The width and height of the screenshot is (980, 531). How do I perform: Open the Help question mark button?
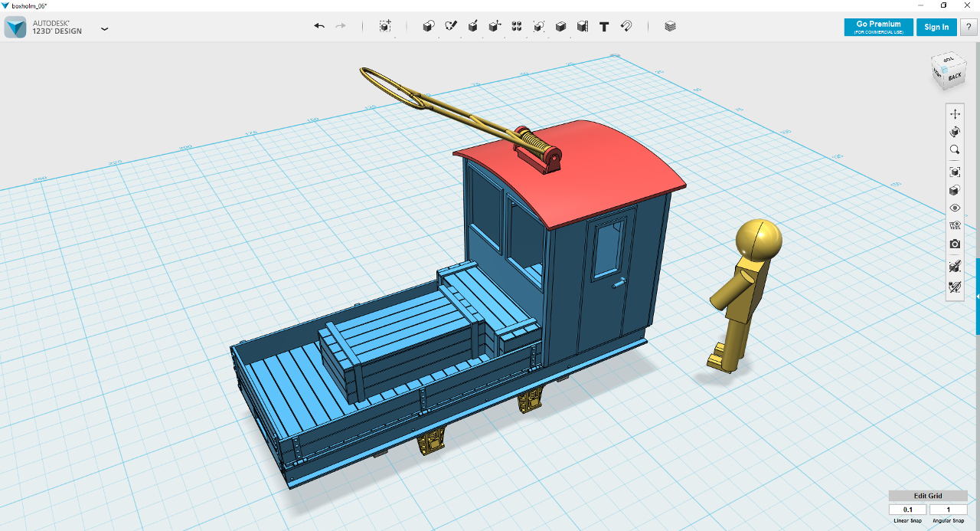pyautogui.click(x=969, y=27)
